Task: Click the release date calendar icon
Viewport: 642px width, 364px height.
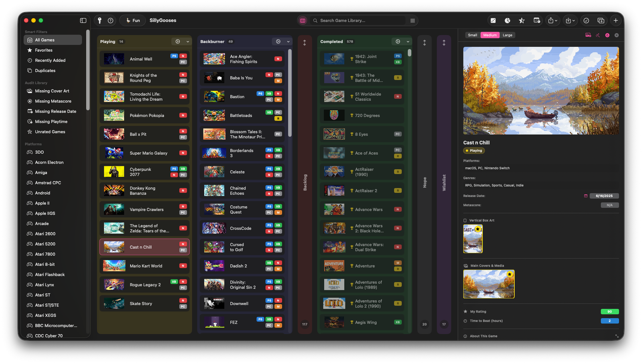Action: (x=585, y=196)
